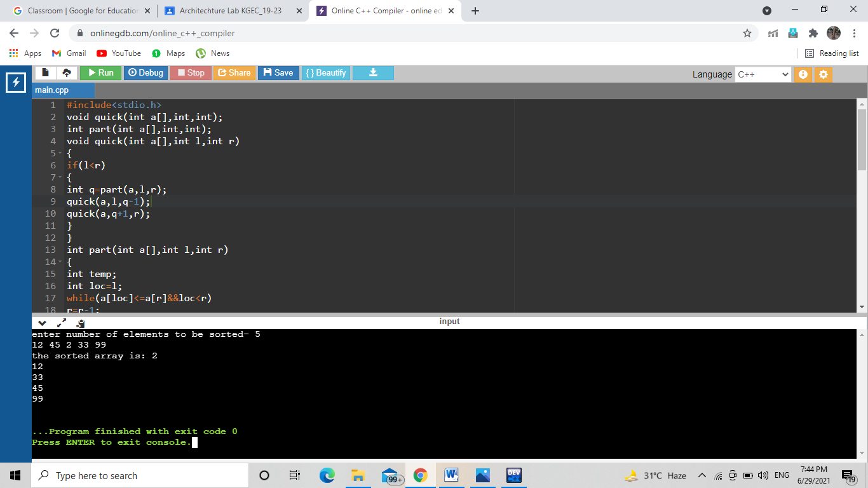Screen dimensions: 868x488
Task: Share the code via the Share button
Action: coord(234,72)
